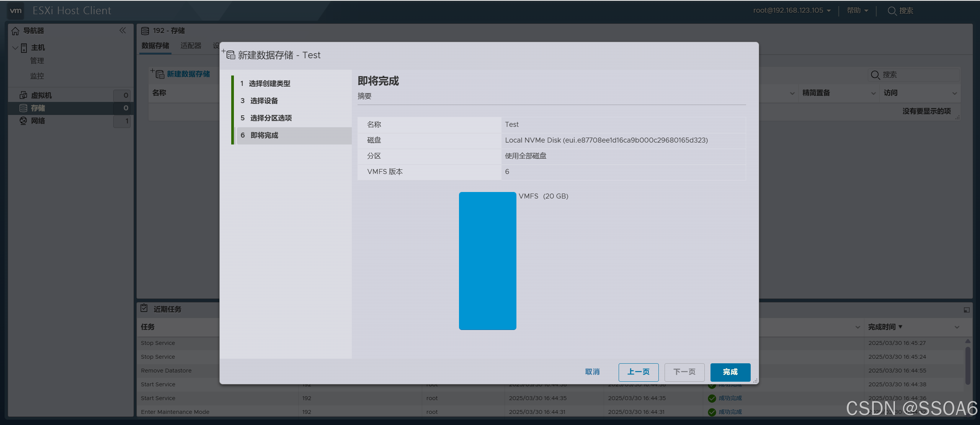This screenshot has height=425, width=980.
Task: Open the Access column dropdown arrow
Action: pos(954,93)
